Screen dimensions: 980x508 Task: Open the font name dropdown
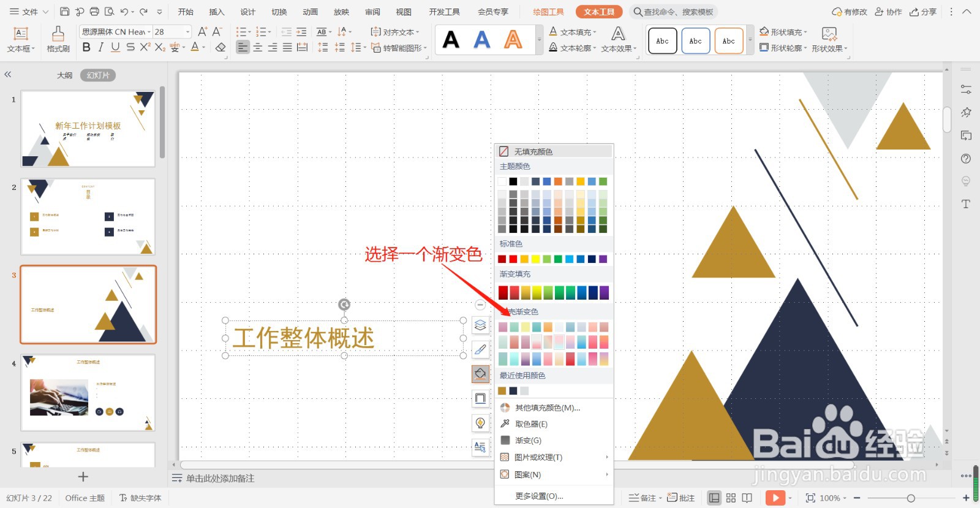(x=149, y=32)
